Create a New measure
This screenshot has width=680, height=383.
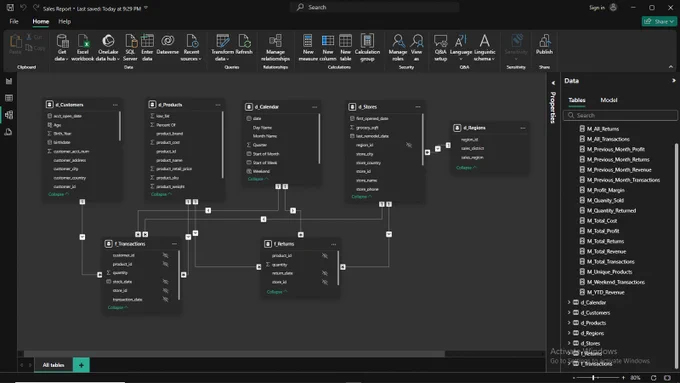(x=308, y=48)
